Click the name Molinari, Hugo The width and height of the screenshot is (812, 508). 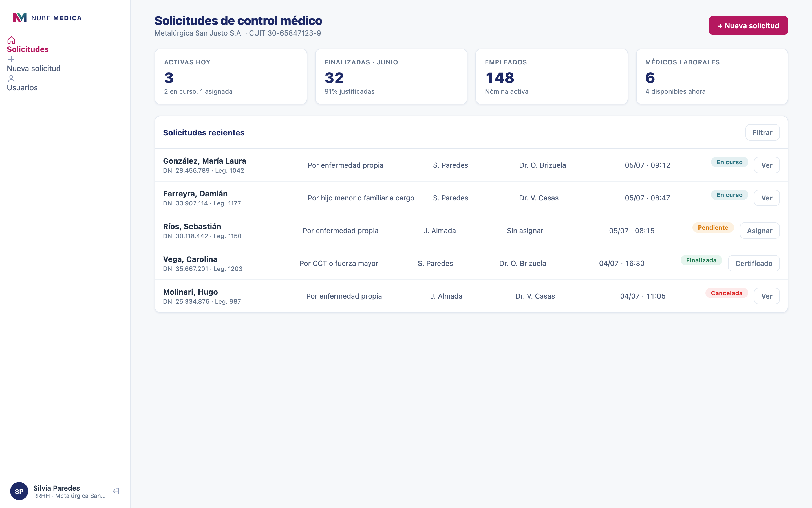click(190, 292)
